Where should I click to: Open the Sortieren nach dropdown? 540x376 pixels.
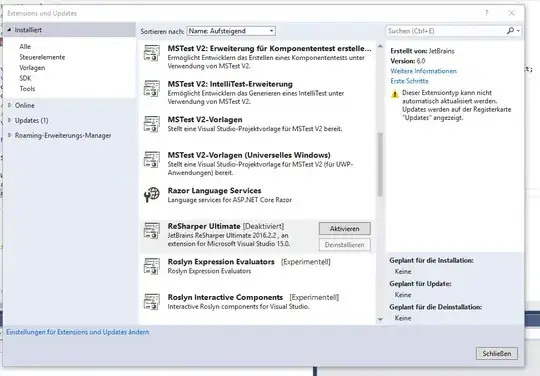tap(231, 31)
